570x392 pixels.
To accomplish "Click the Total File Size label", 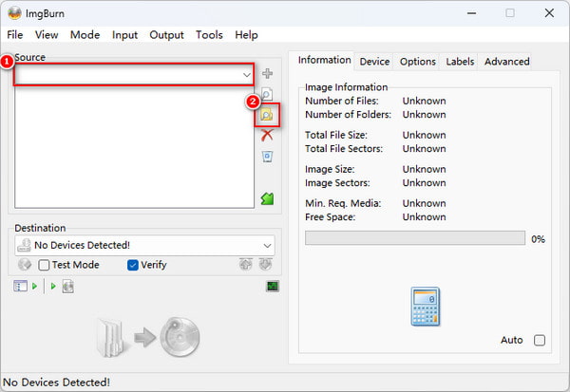I will [x=336, y=135].
